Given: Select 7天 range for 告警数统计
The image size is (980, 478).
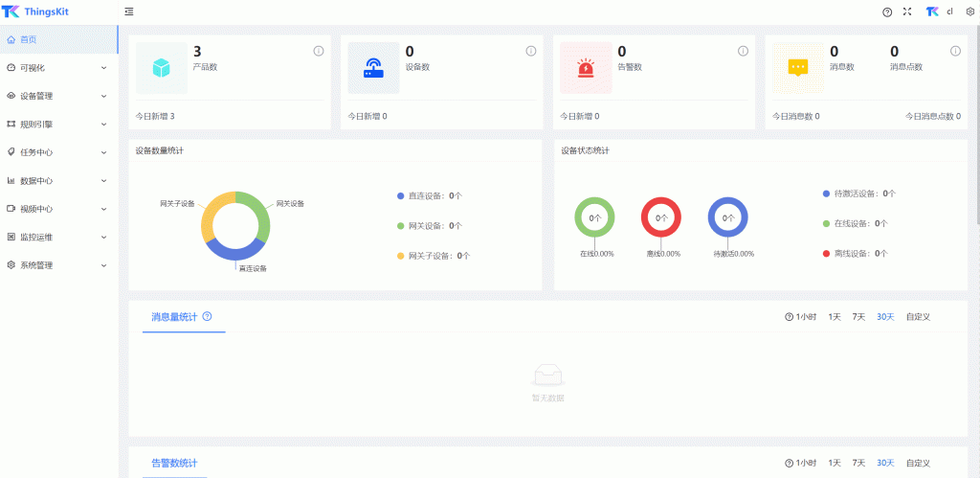Looking at the screenshot, I should pyautogui.click(x=858, y=464).
